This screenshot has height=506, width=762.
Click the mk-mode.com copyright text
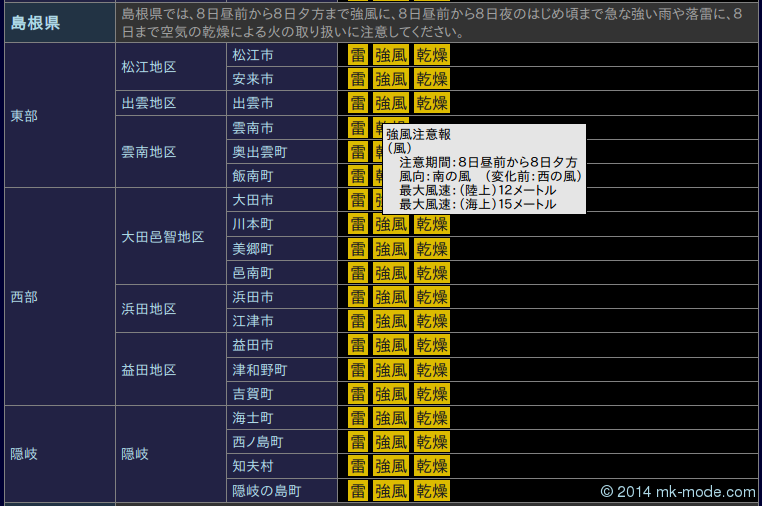tap(678, 491)
